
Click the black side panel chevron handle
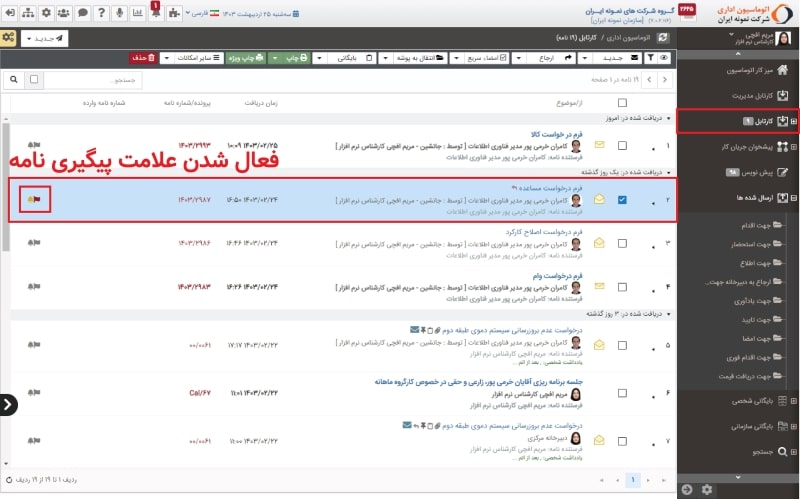click(8, 405)
